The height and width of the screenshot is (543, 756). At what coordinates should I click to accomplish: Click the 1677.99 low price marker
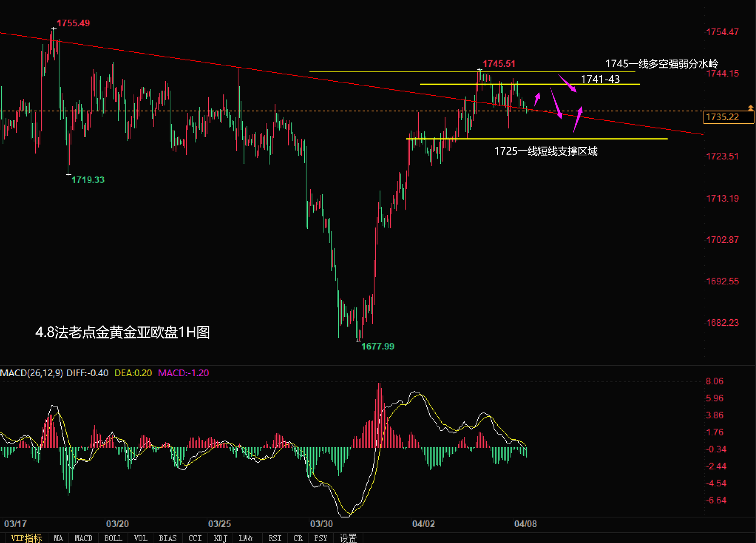[x=378, y=346]
